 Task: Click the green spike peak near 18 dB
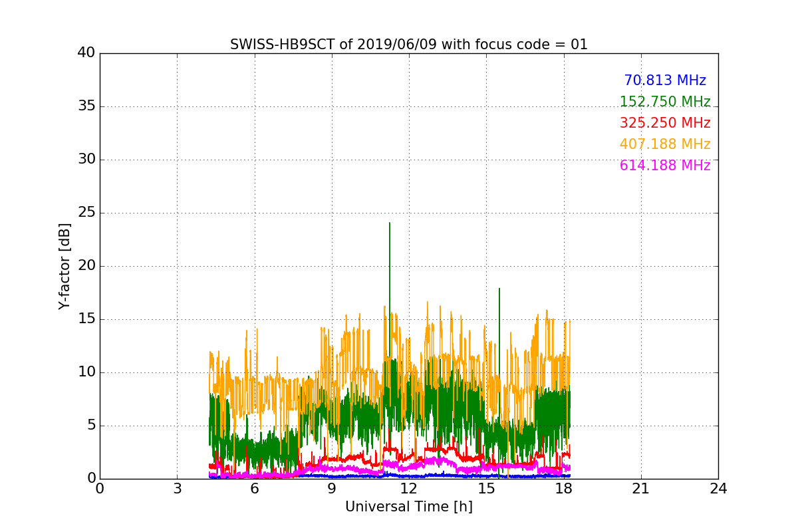pos(499,289)
